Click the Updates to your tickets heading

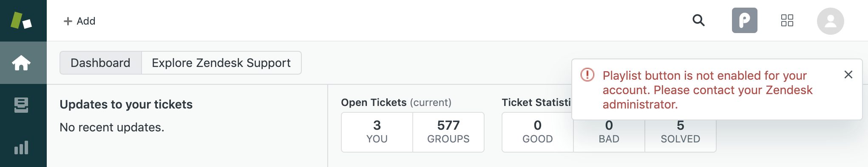tap(126, 104)
